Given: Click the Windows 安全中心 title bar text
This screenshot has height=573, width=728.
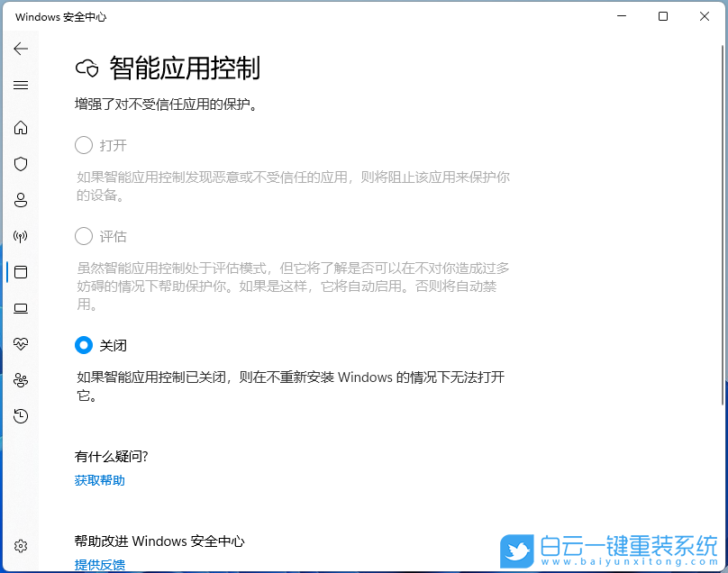Looking at the screenshot, I should tap(60, 16).
